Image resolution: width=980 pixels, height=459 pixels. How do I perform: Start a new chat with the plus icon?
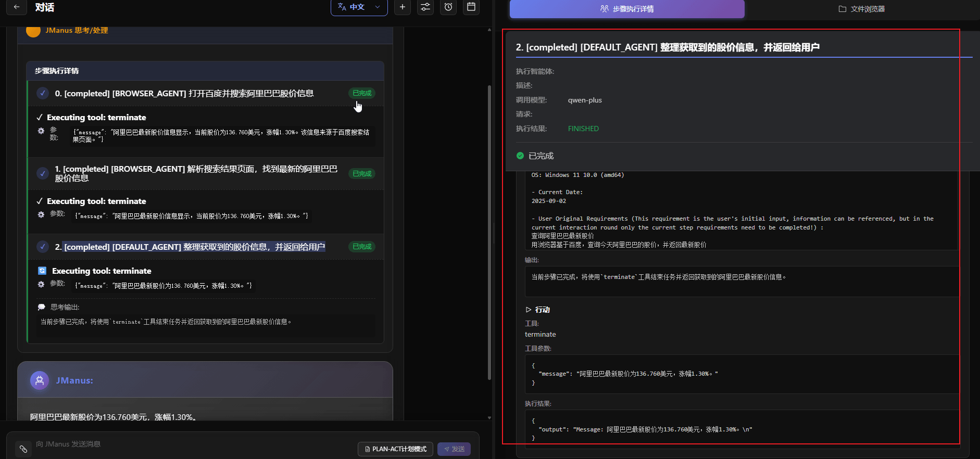pyautogui.click(x=403, y=7)
